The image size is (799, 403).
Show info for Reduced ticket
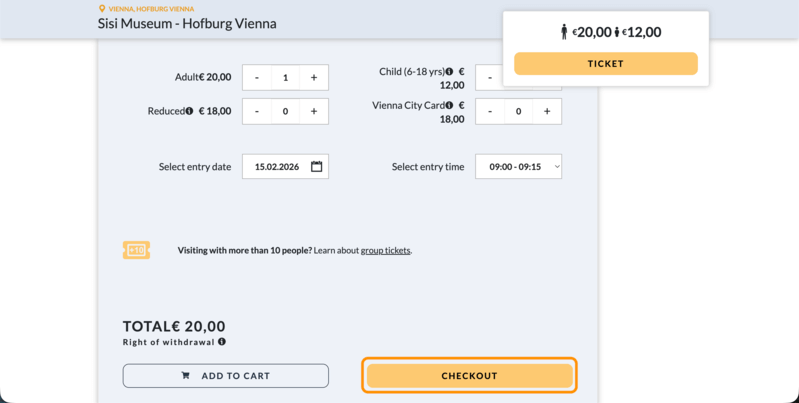(x=189, y=111)
